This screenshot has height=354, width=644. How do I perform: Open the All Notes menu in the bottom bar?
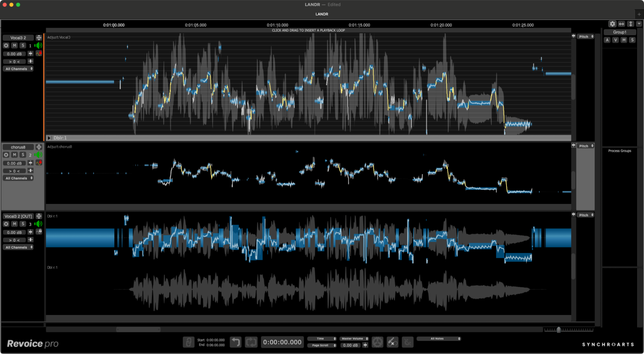[x=439, y=338]
